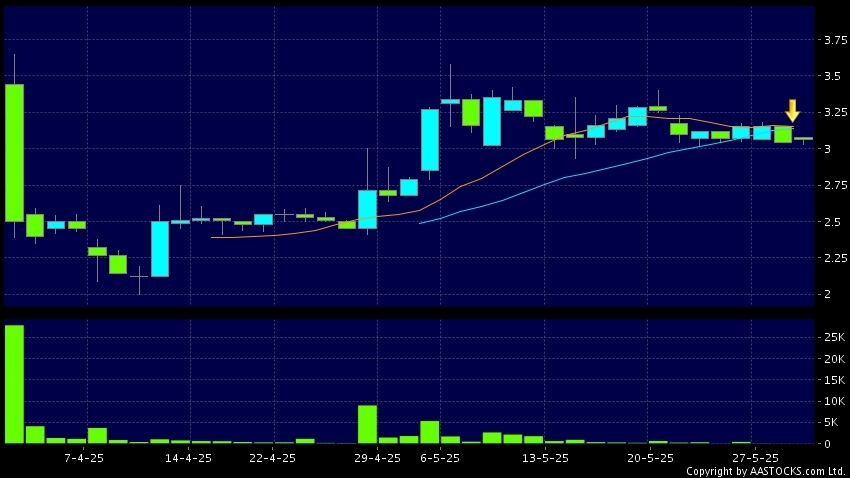This screenshot has width=850, height=478.
Task: Click the cyan candle spanning 3.02 to 3.35
Action: [492, 121]
